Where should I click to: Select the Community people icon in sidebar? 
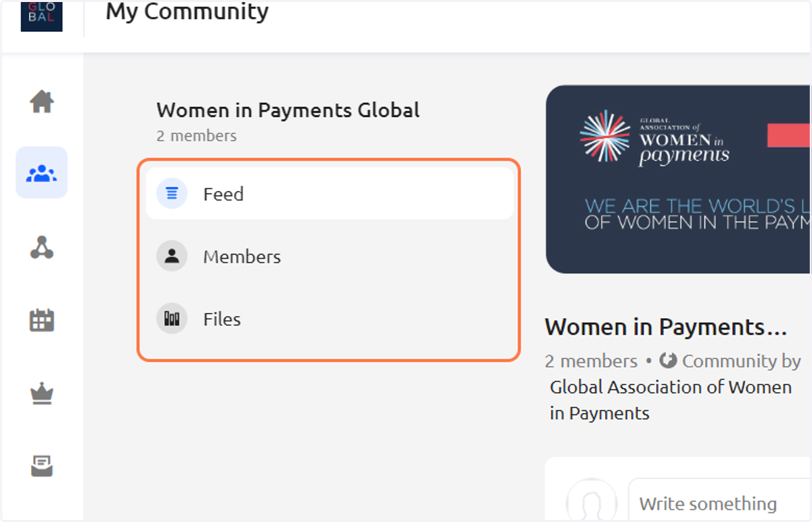[x=42, y=173]
